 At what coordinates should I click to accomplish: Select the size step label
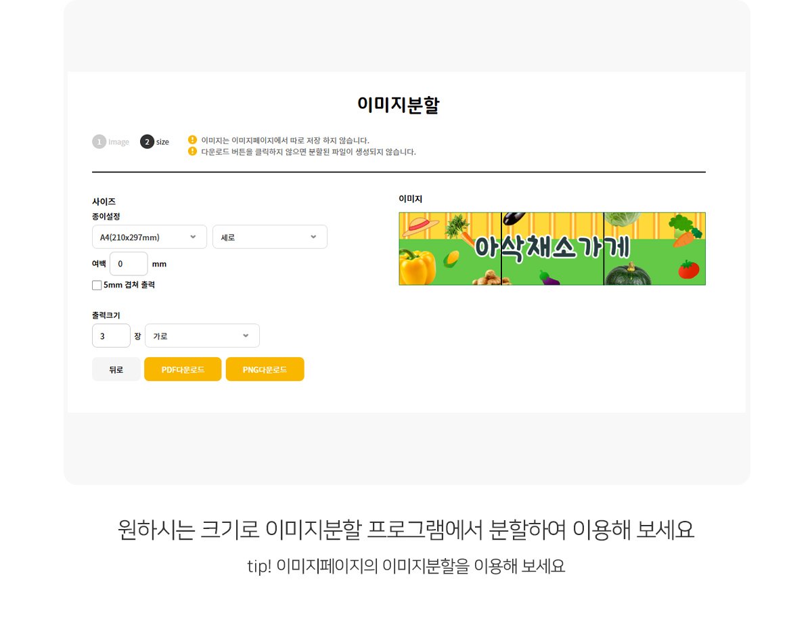click(162, 142)
